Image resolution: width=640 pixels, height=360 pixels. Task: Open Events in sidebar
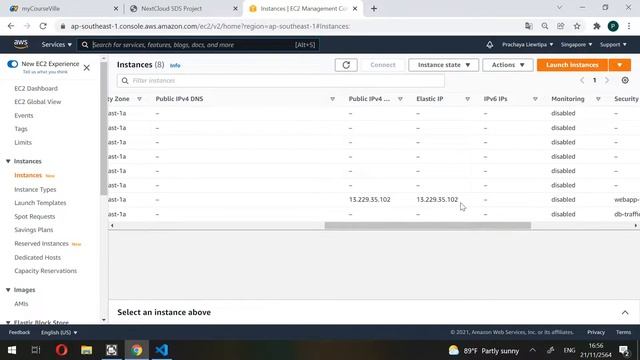click(x=24, y=116)
